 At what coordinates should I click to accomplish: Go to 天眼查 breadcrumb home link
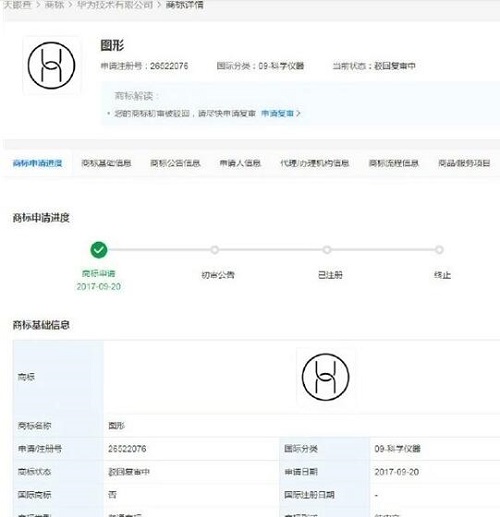point(17,5)
